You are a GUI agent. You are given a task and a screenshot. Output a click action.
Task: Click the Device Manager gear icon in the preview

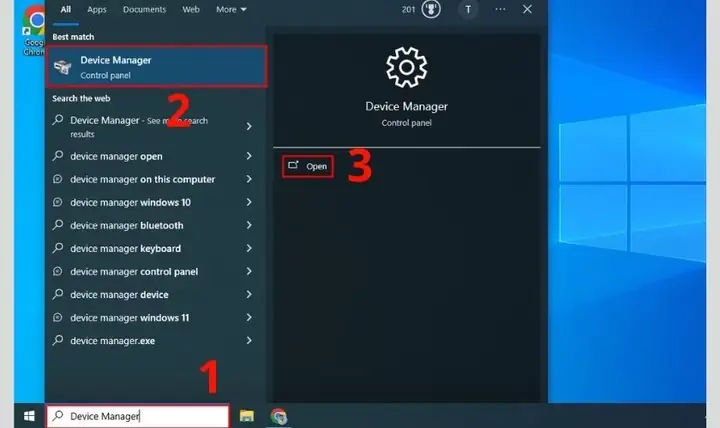point(406,68)
